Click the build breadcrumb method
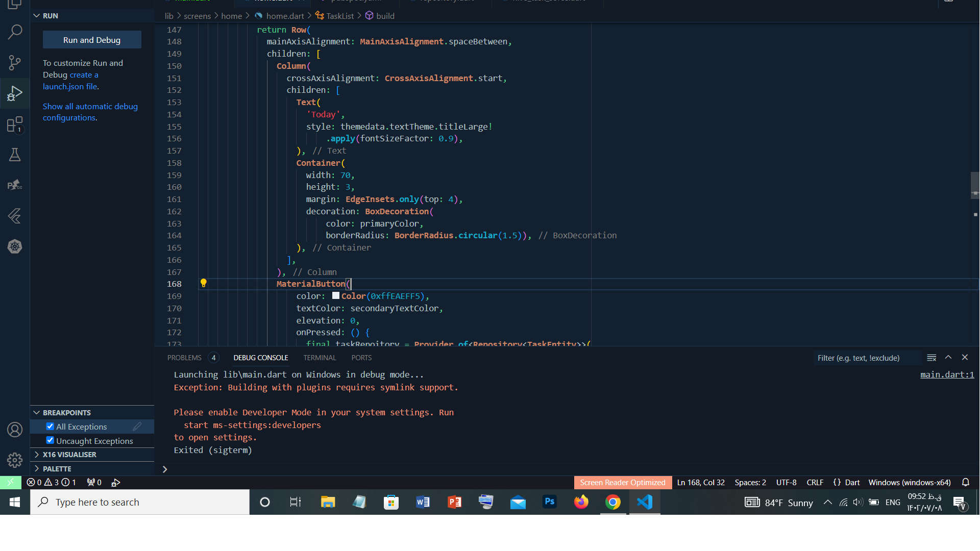The image size is (980, 551). 380,16
